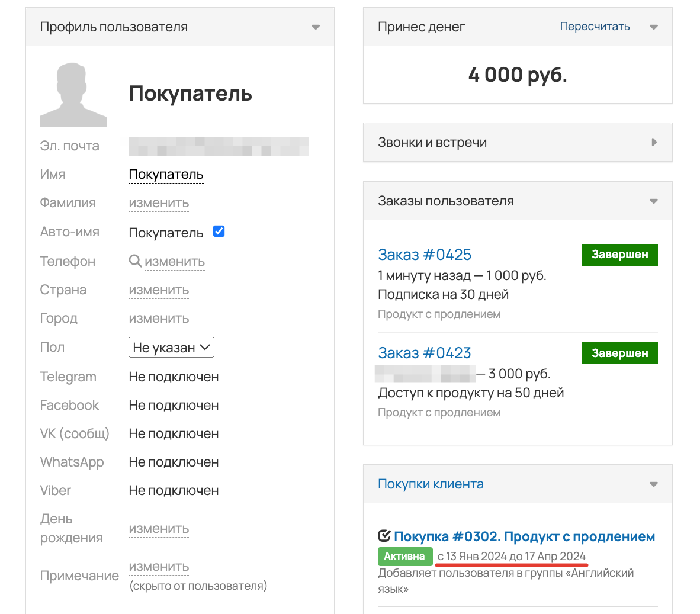700x614 pixels.
Task: Click изменить next to День рождения
Action: (159, 529)
